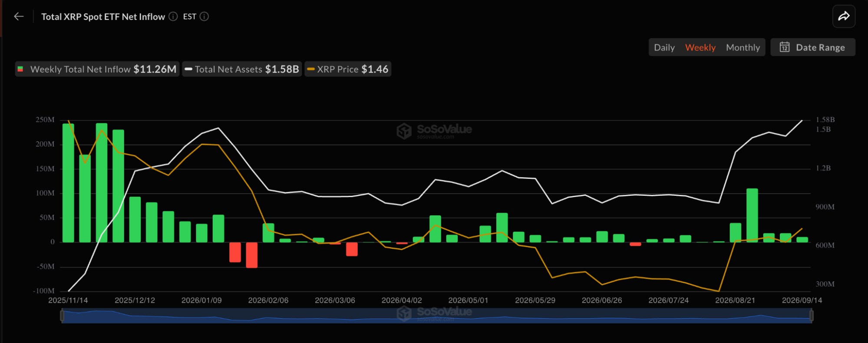Open info icon next to EST
The width and height of the screenshot is (868, 343).
[x=204, y=16]
